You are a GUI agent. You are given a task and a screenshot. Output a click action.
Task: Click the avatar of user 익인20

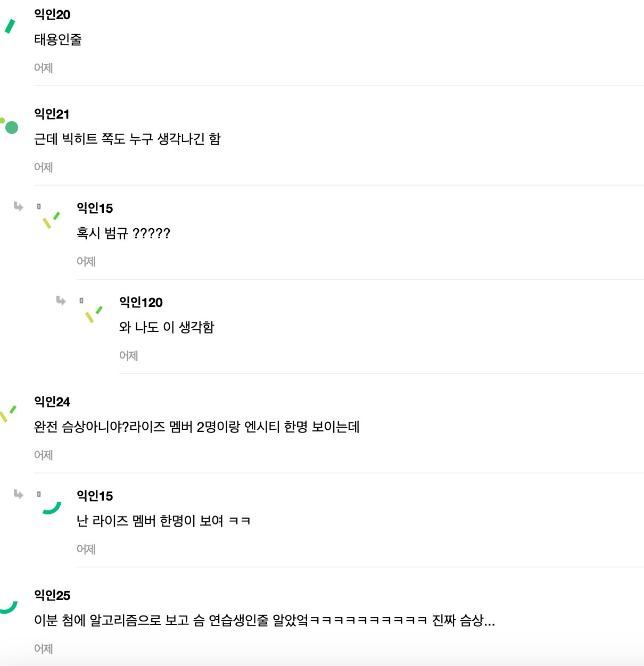[x=10, y=26]
